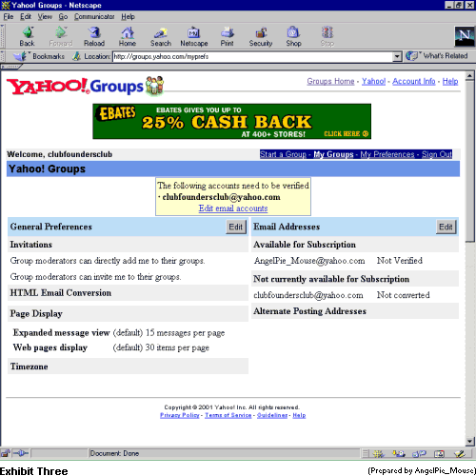This screenshot has width=476, height=476.
Task: Click the Sign Out link
Action: click(437, 154)
